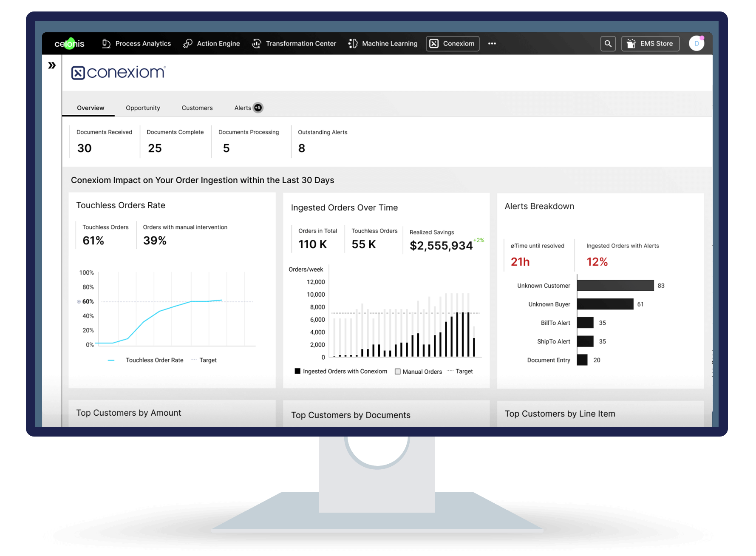Switch to the Customers tab
This screenshot has height=556, width=756.
pos(197,108)
